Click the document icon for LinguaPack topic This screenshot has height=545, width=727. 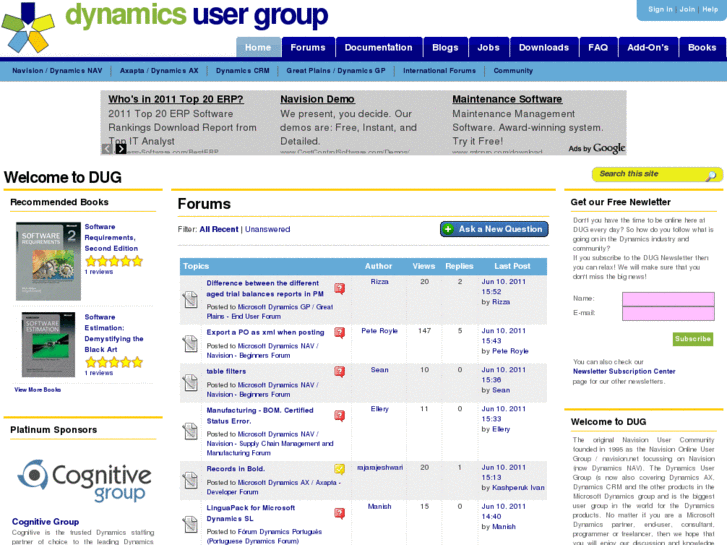[x=191, y=524]
